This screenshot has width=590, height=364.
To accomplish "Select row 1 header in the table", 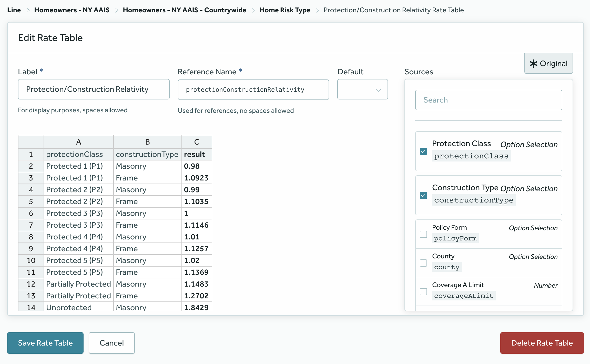I will 31,154.
